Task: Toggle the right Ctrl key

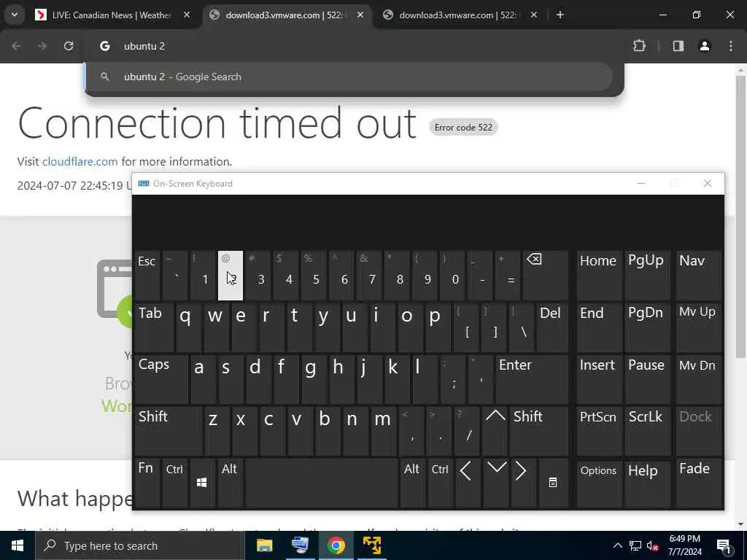Action: point(440,483)
